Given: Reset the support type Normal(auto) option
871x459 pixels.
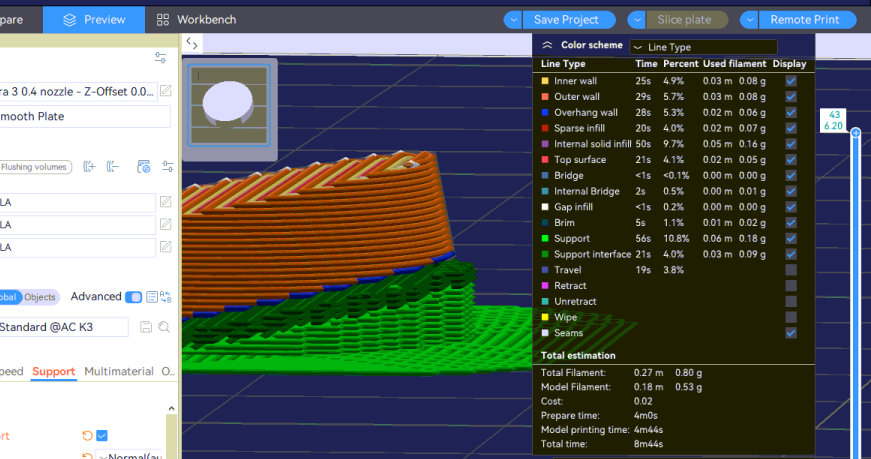Looking at the screenshot, I should pos(87,456).
